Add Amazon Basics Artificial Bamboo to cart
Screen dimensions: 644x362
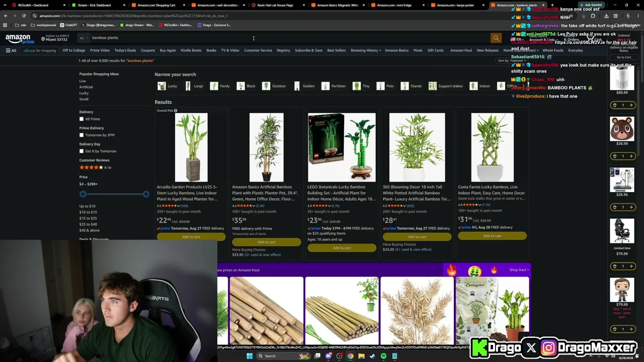pyautogui.click(x=266, y=242)
